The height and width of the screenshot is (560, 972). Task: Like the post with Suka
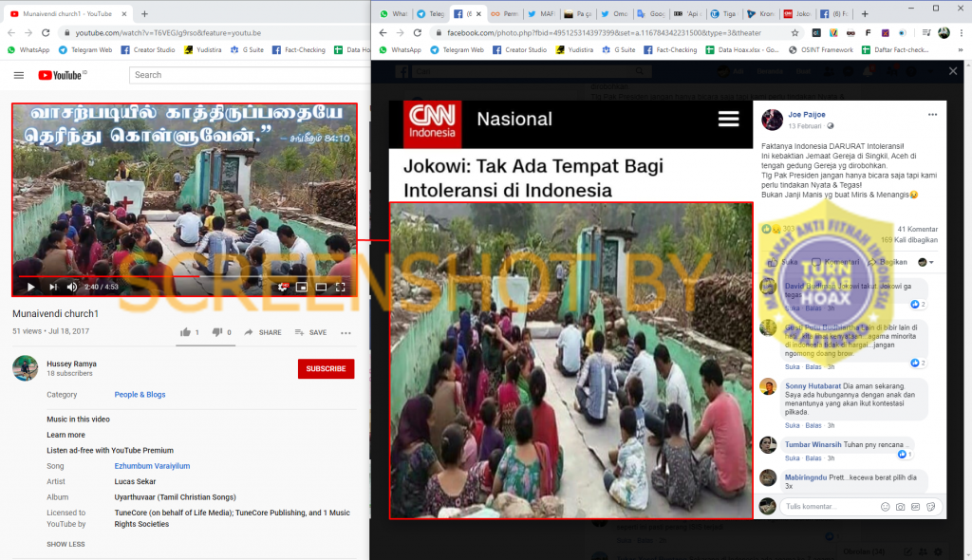pos(783,262)
